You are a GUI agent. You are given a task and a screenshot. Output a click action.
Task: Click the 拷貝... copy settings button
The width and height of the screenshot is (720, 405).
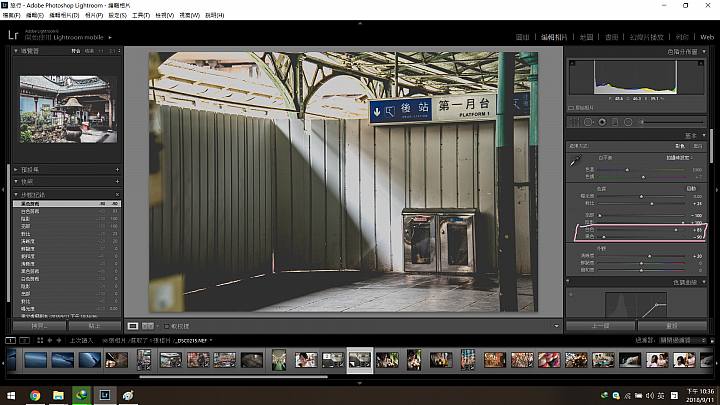(x=39, y=326)
